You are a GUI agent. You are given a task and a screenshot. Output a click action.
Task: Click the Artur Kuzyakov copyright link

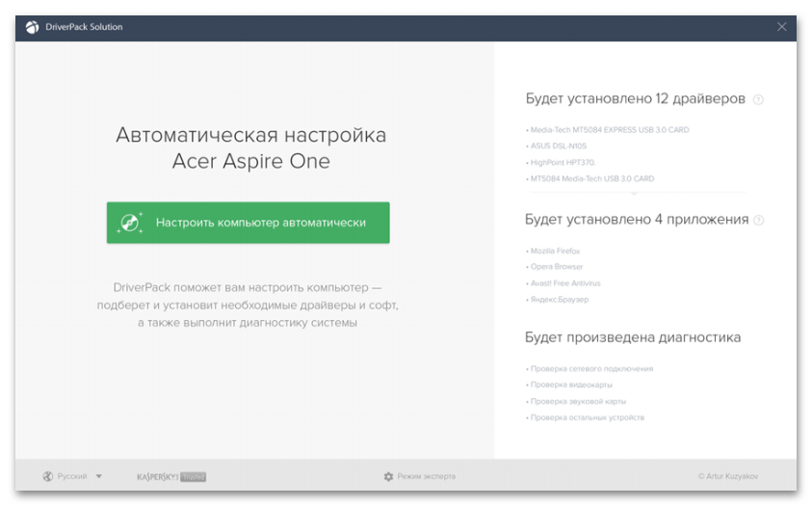pos(727,476)
